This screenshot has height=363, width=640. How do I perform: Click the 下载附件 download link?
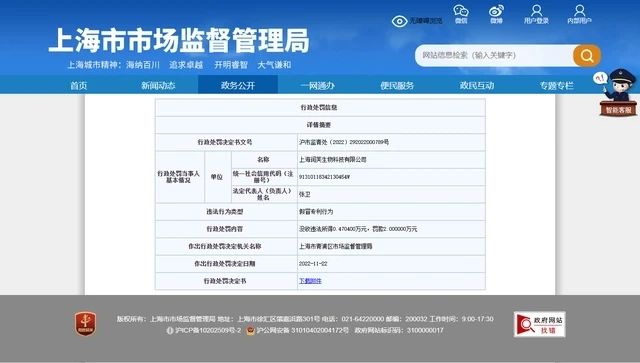pos(310,281)
